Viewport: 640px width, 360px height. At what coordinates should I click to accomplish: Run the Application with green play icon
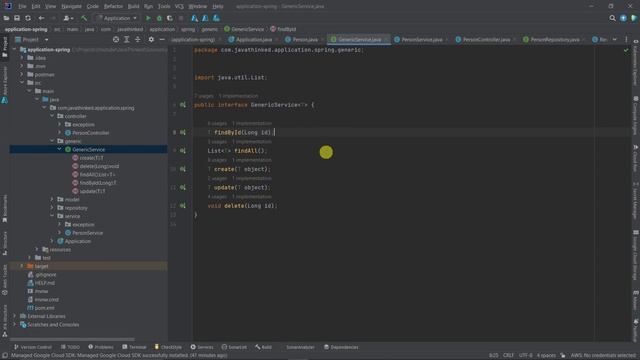pyautogui.click(x=148, y=18)
